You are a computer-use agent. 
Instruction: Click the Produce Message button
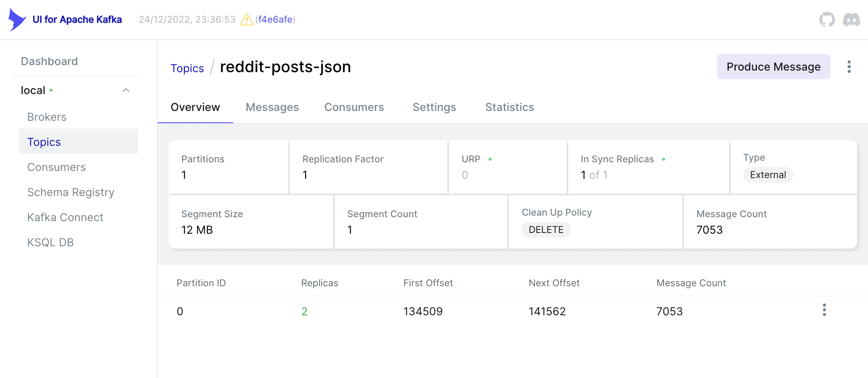[x=773, y=67]
